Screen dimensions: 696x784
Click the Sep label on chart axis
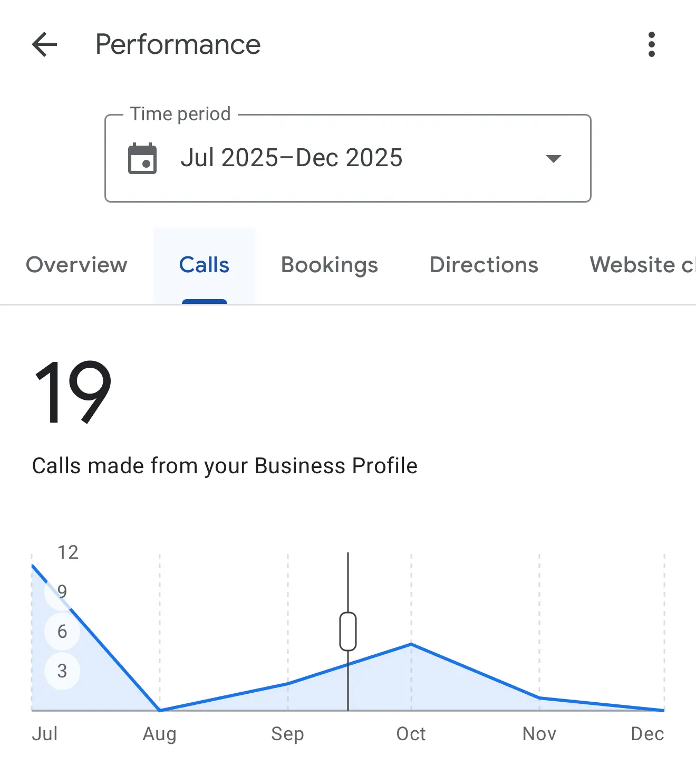[x=288, y=734]
